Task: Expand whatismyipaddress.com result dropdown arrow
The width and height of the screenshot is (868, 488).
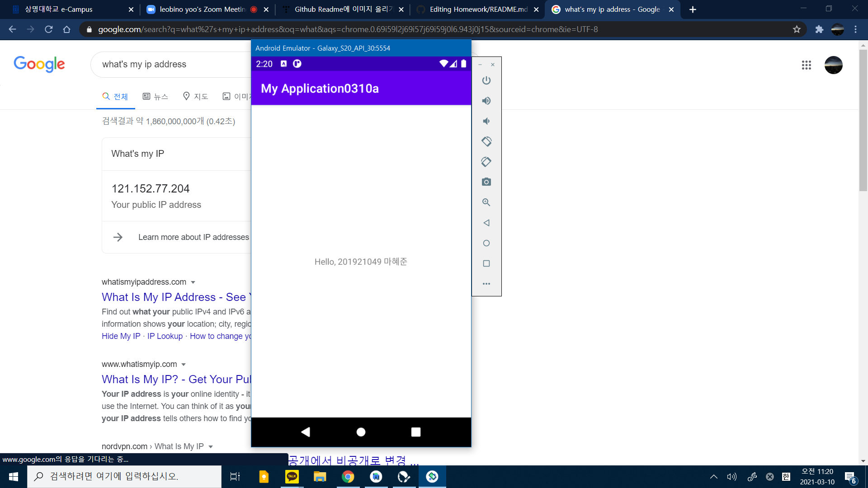Action: click(x=193, y=282)
